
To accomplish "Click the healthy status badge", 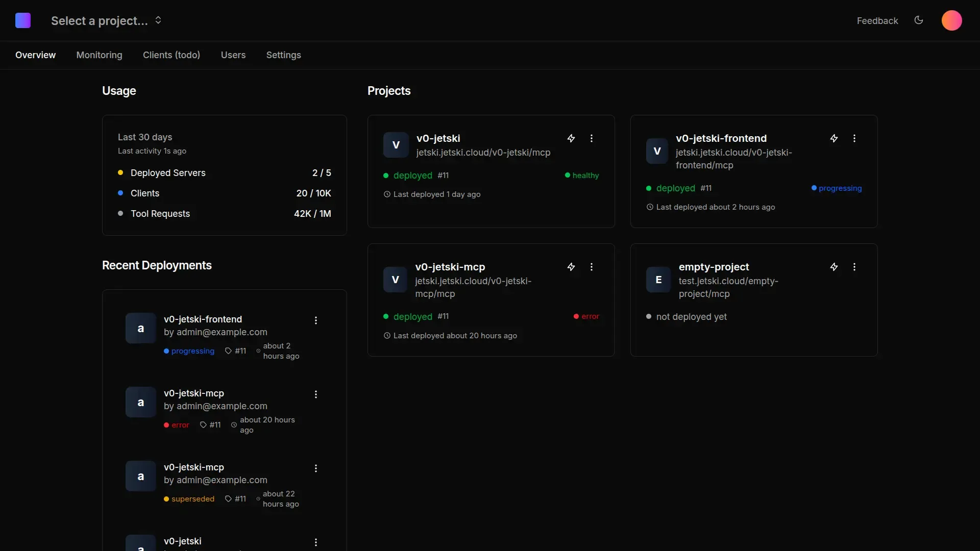I will point(582,176).
